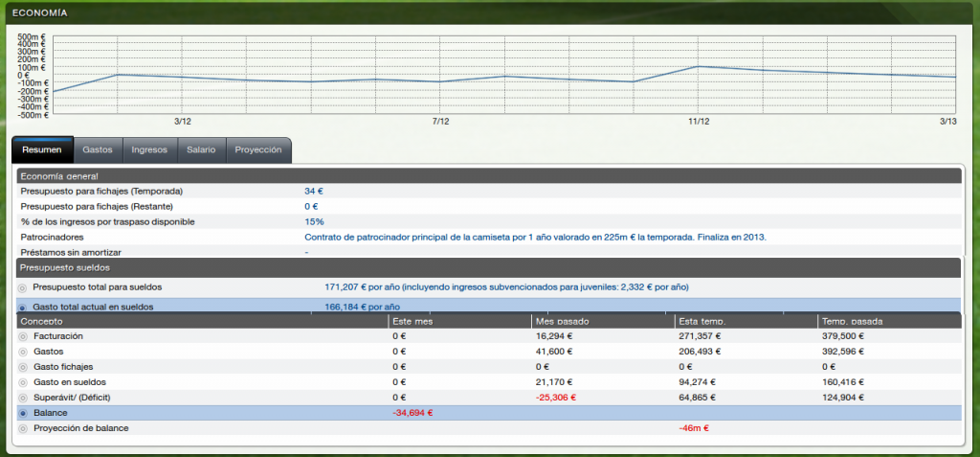Click the 41,600 € last month expenses
980x457 pixels.
click(x=552, y=352)
